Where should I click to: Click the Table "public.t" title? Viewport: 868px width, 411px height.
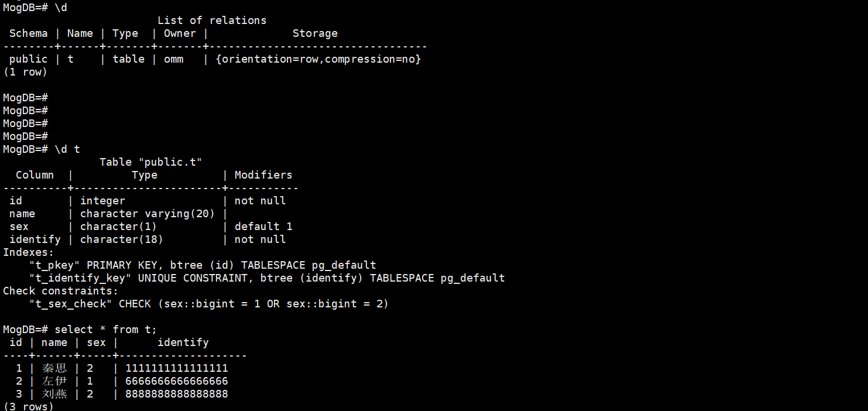(x=150, y=162)
